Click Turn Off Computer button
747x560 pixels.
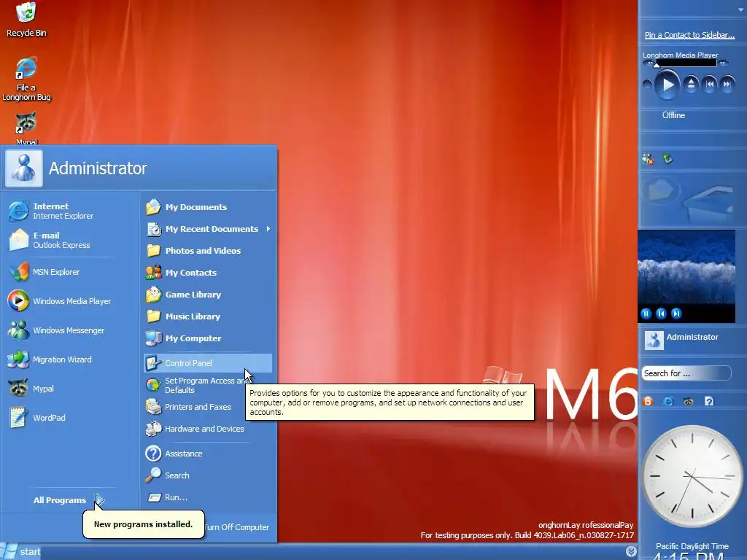tap(237, 527)
